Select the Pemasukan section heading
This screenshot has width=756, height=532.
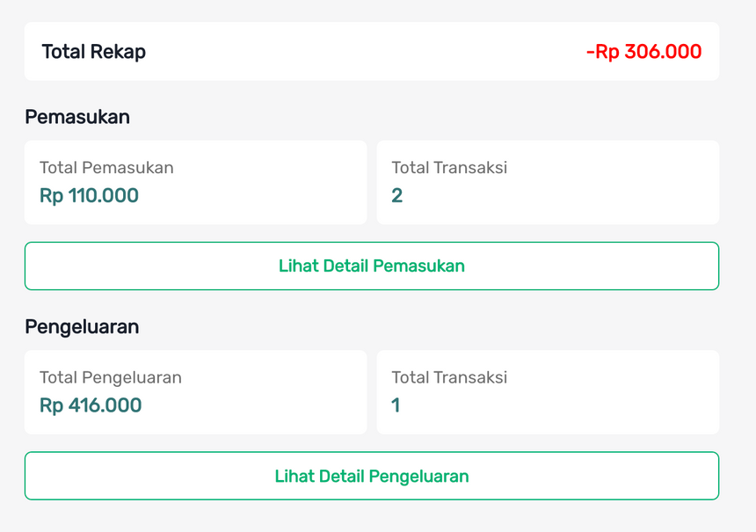(76, 117)
